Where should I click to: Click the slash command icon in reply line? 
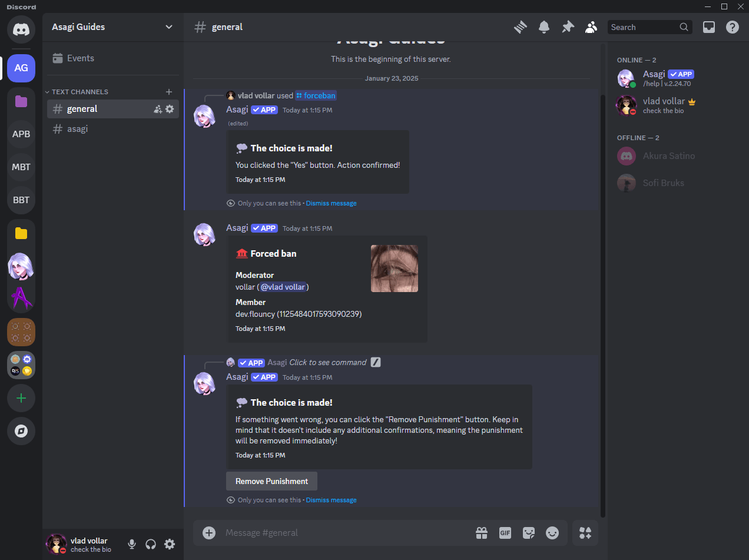376,363
